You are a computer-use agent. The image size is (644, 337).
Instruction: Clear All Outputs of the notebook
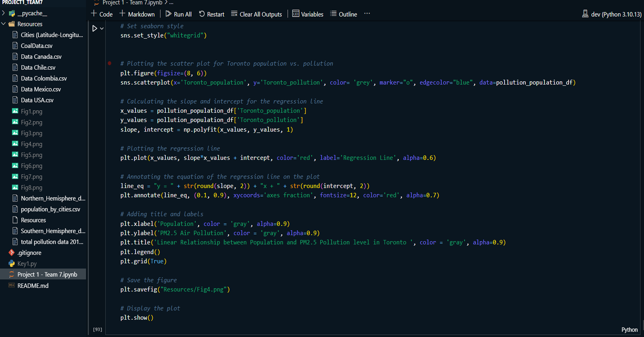point(257,14)
